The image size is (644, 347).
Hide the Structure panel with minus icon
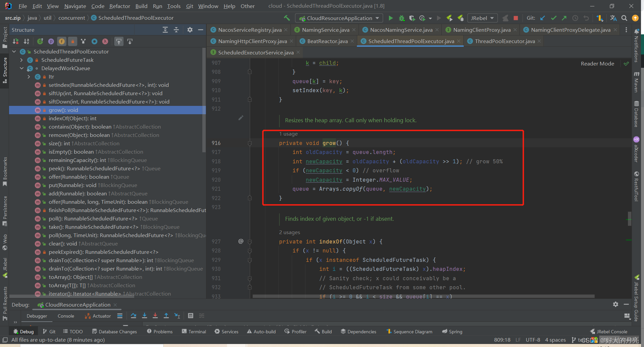click(201, 30)
